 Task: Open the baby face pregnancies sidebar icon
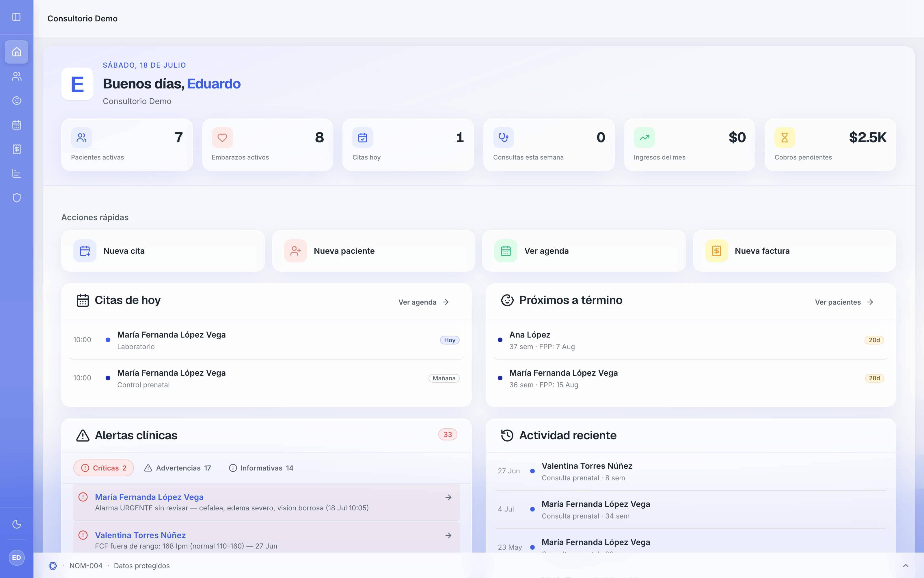pyautogui.click(x=16, y=101)
